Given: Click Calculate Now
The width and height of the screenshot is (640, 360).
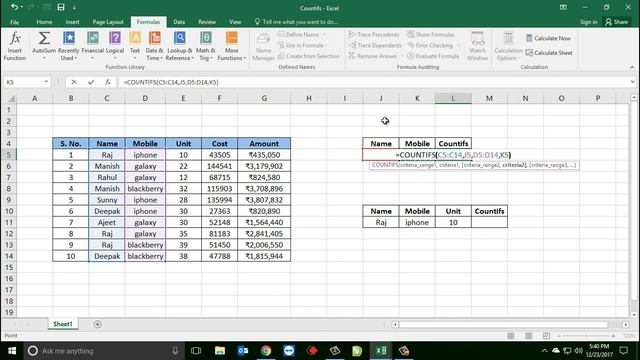Looking at the screenshot, I should coord(548,38).
